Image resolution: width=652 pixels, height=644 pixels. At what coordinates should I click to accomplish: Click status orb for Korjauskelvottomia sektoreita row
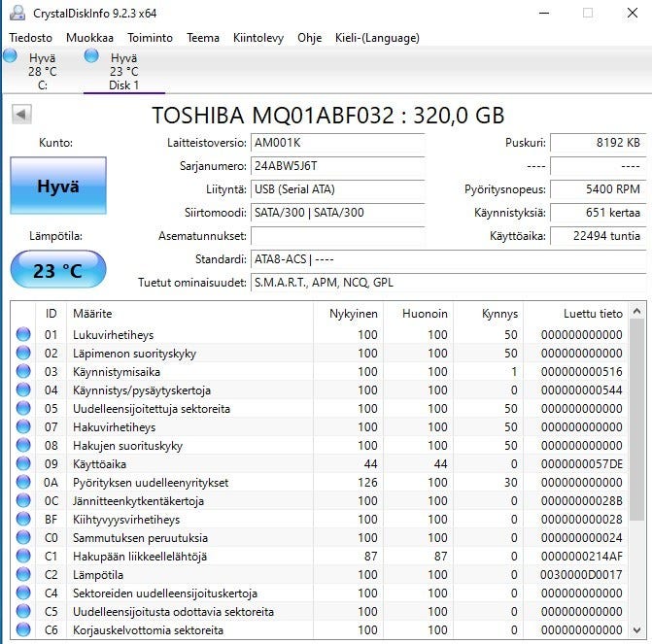point(23,630)
